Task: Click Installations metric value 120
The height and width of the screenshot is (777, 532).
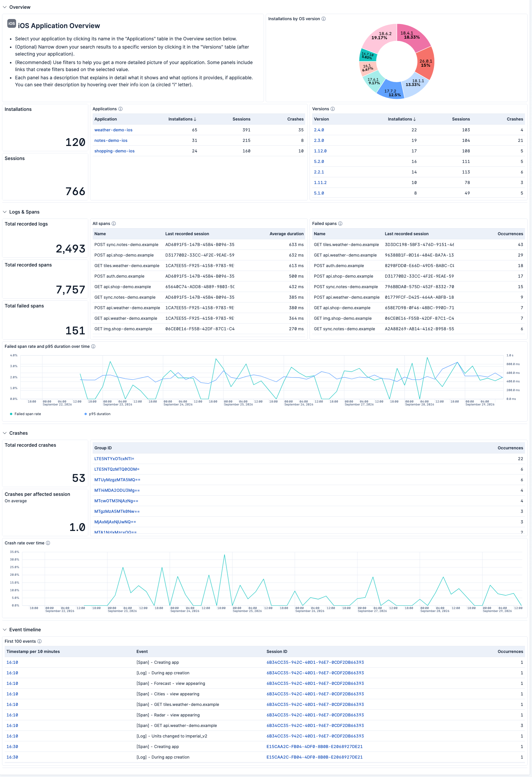Action: [75, 142]
